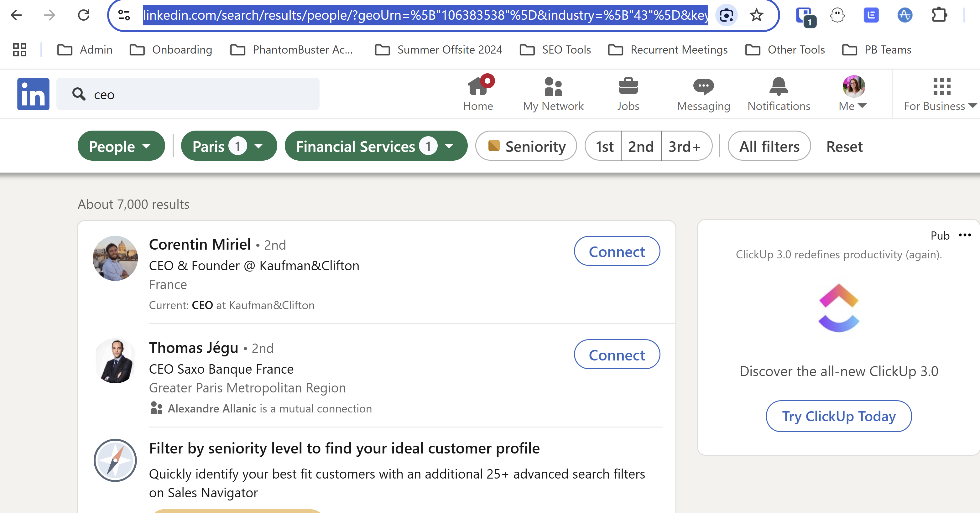Toggle the 1st connections filter
Viewport: 980px width, 513px height.
[604, 146]
